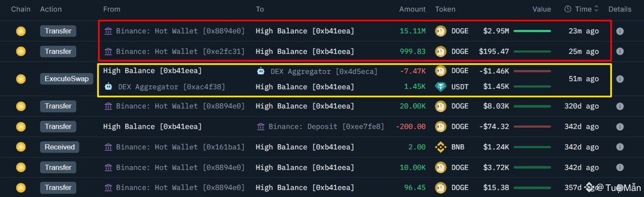Click the green value bar for $2.95M
Image resolution: width=644 pixels, height=197 pixels.
click(532, 31)
